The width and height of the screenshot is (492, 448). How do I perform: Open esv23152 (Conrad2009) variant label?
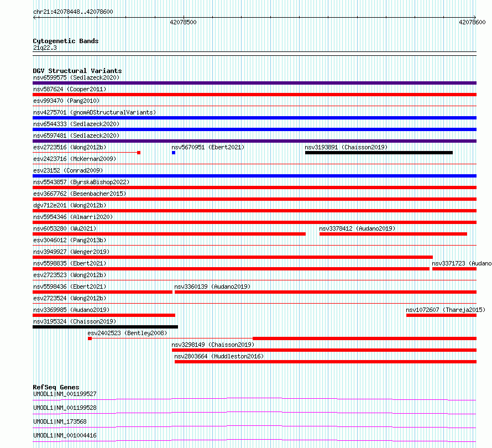pyautogui.click(x=68, y=170)
